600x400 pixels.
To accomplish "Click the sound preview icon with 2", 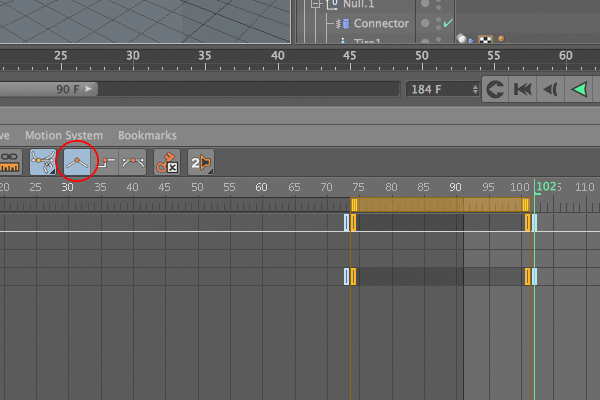I will tap(201, 162).
